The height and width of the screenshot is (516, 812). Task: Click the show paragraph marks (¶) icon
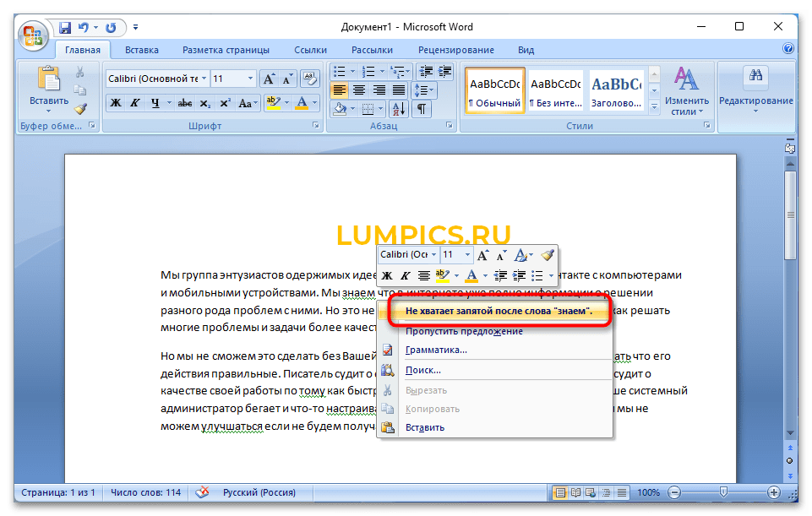(x=420, y=109)
